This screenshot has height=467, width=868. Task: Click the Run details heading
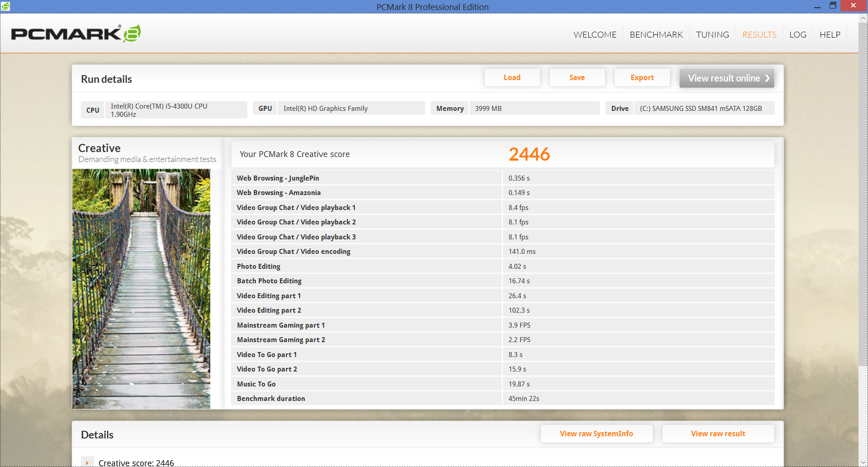(x=106, y=79)
